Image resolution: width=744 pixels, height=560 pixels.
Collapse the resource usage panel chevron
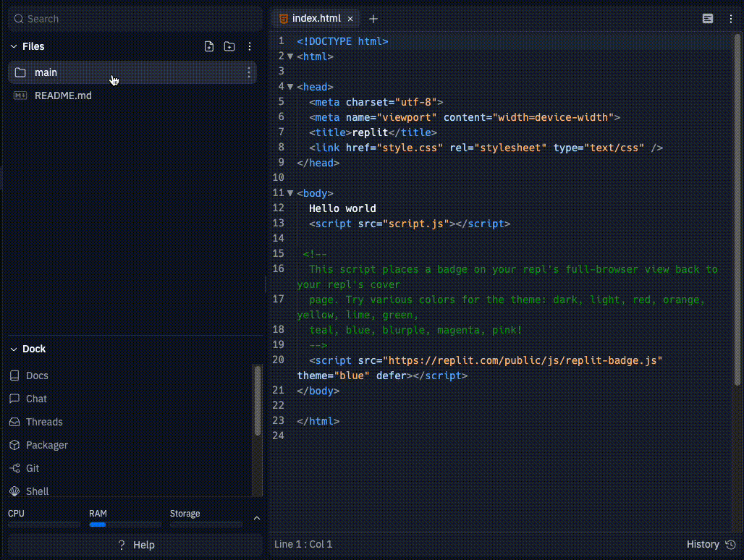coord(257,518)
